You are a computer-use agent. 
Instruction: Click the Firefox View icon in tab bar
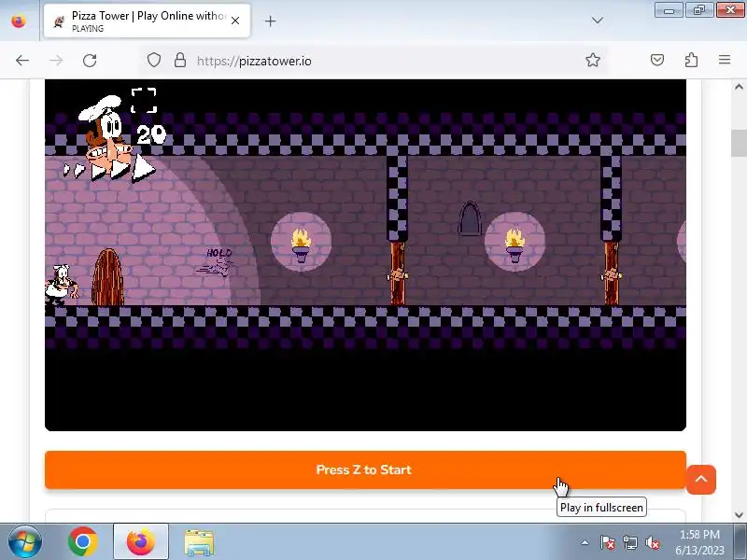(19, 21)
